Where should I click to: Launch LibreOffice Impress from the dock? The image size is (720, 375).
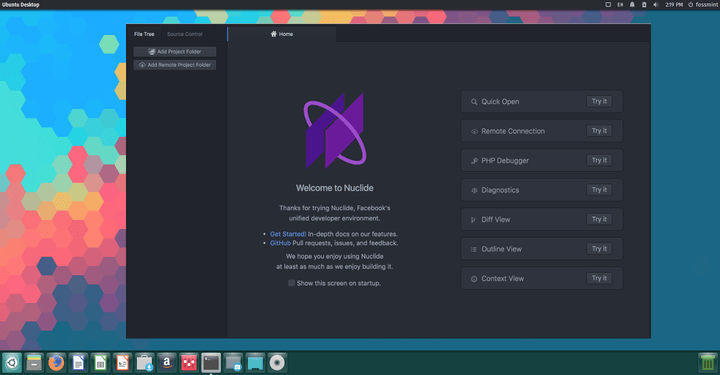[x=123, y=363]
